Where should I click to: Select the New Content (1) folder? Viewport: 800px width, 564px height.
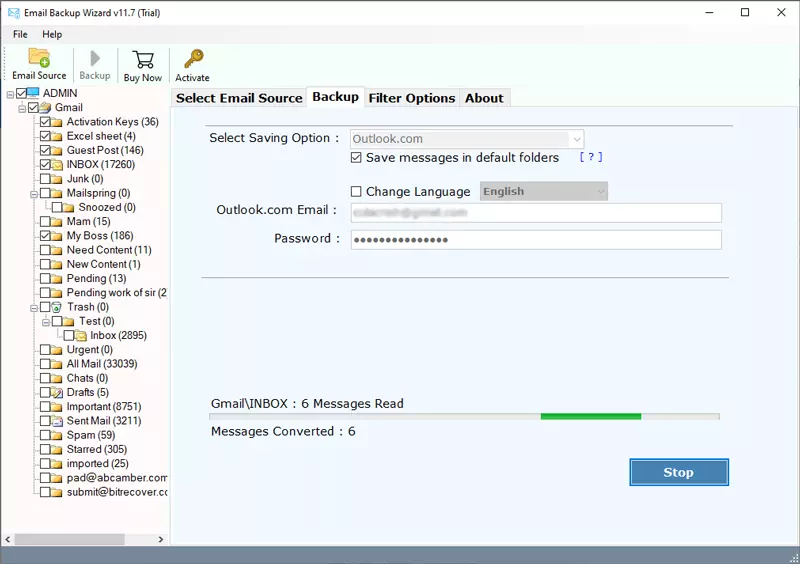click(104, 264)
